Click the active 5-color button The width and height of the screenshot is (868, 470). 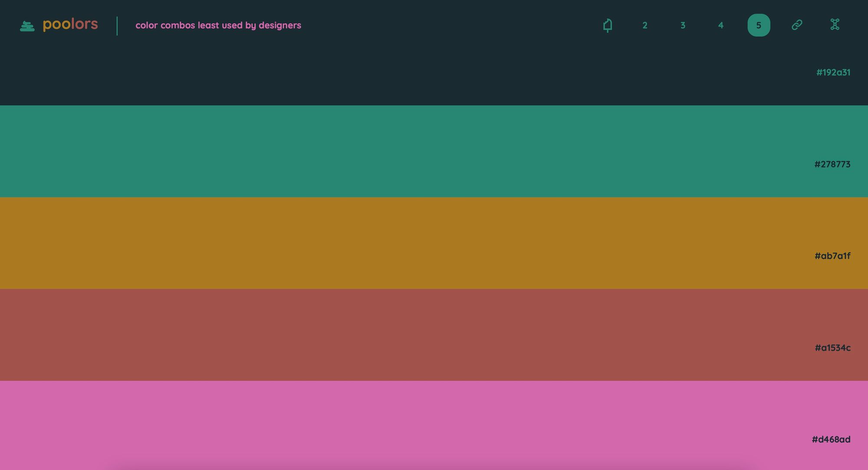(759, 25)
